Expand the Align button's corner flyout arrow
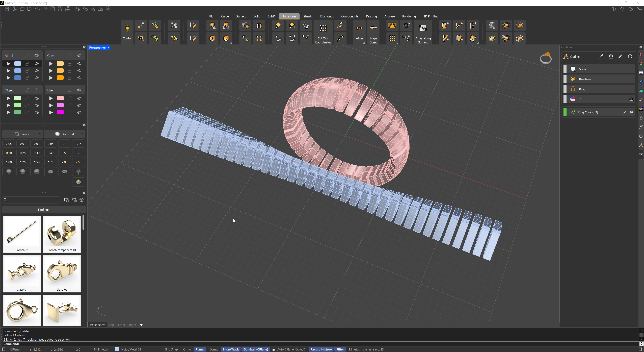This screenshot has width=644, height=352. click(x=364, y=43)
